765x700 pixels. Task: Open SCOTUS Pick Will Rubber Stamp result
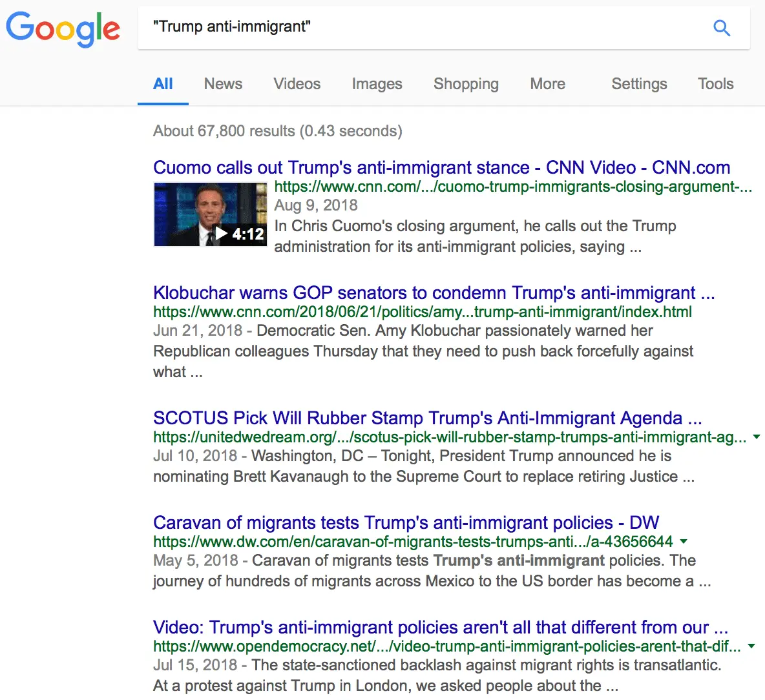[427, 418]
